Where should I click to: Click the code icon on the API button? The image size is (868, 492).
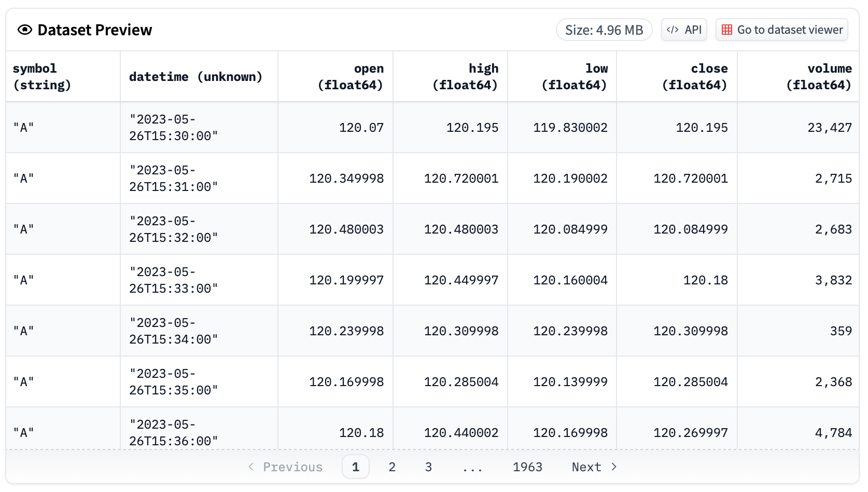[x=674, y=30]
